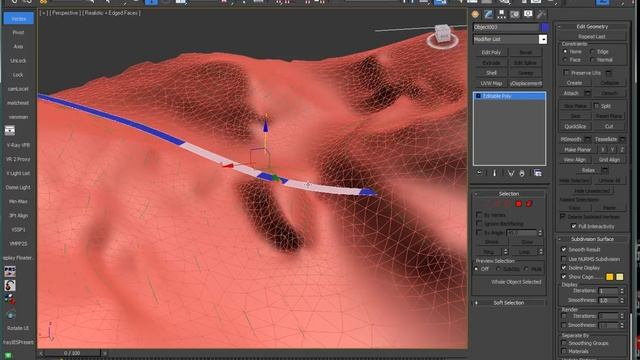Image resolution: width=640 pixels, height=360 pixels.
Task: Open the Display command panel tab
Action: click(x=528, y=14)
